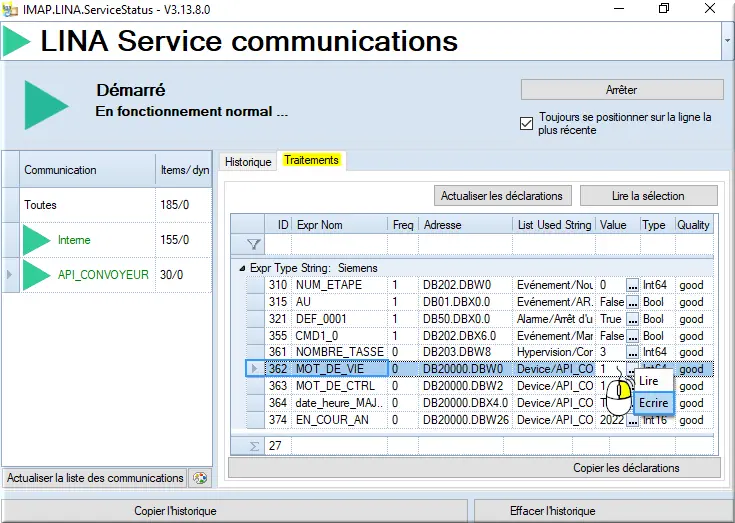This screenshot has width=735, height=523.
Task: Click the green play icon of Interne
Action: point(36,240)
